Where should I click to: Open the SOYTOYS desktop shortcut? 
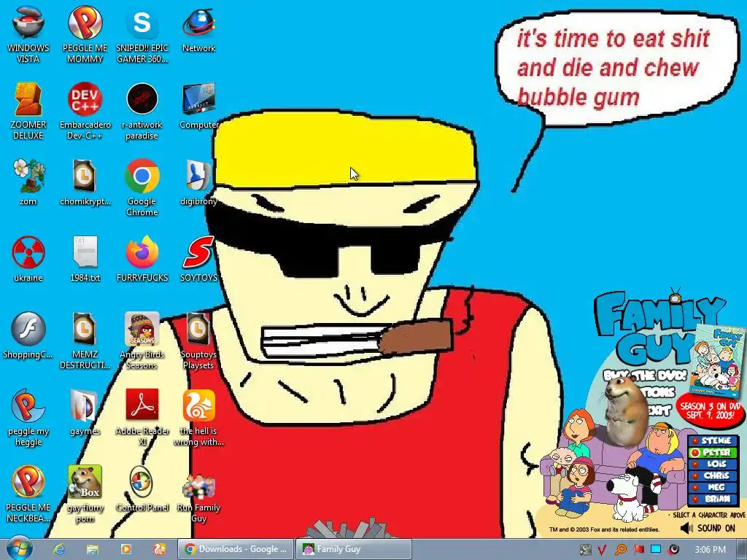pos(198,259)
